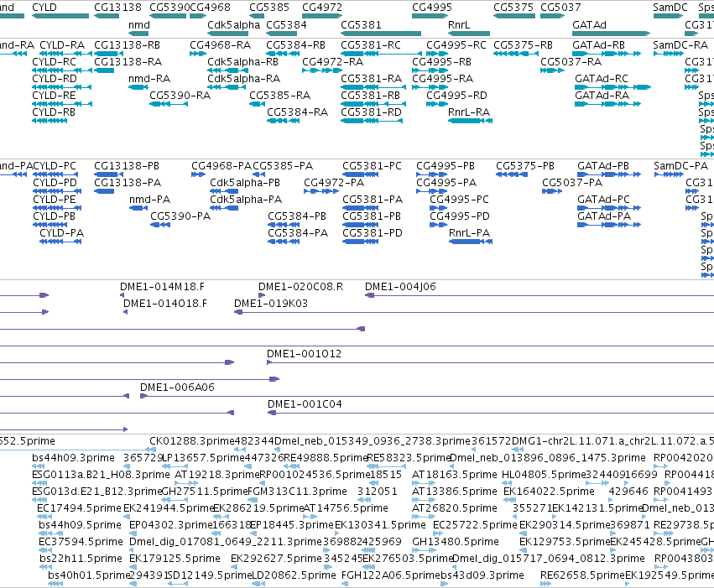Click the CG5381 gene bar
Image resolution: width=714 pixels, height=588 pixels.
pos(381,34)
